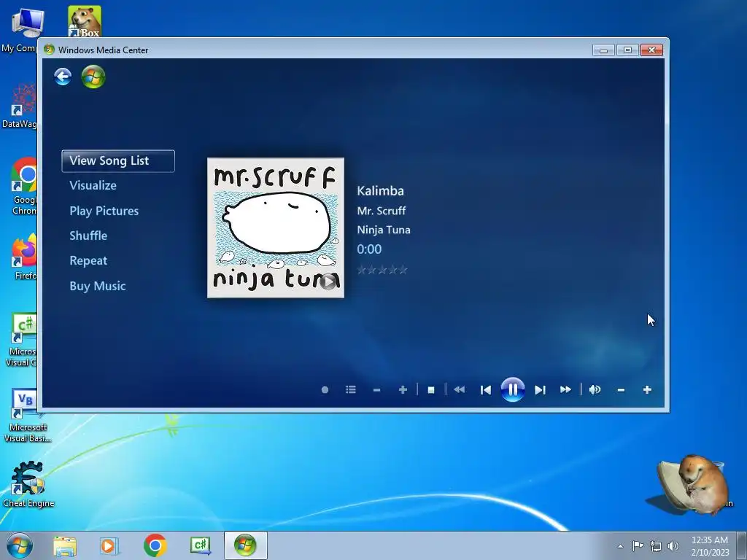
Task: Go back with the blue arrow button
Action: 63,77
